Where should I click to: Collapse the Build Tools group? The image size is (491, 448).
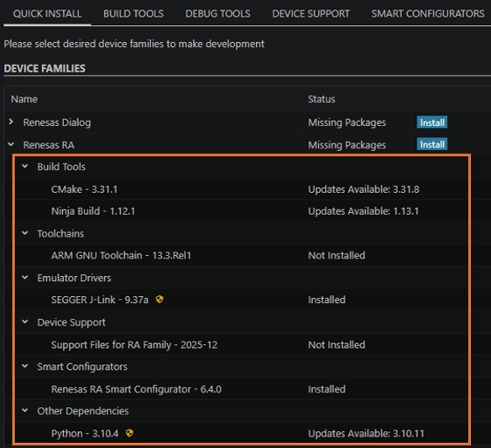pos(25,167)
